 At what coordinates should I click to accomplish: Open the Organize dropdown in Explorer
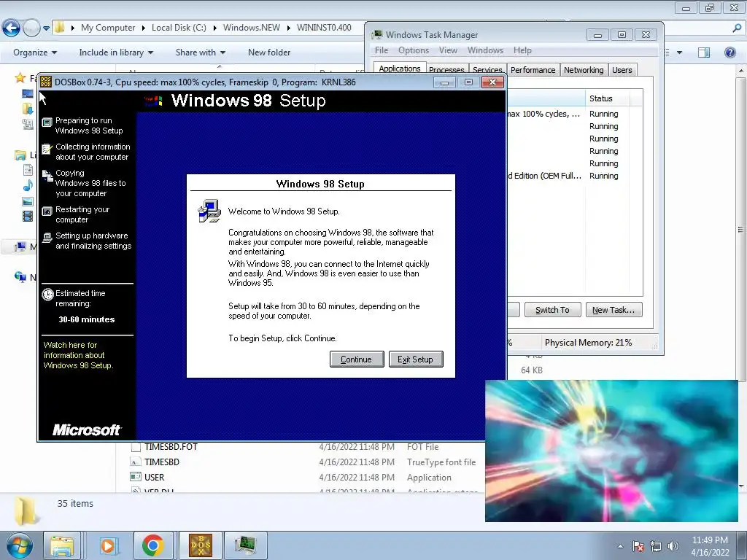[35, 52]
